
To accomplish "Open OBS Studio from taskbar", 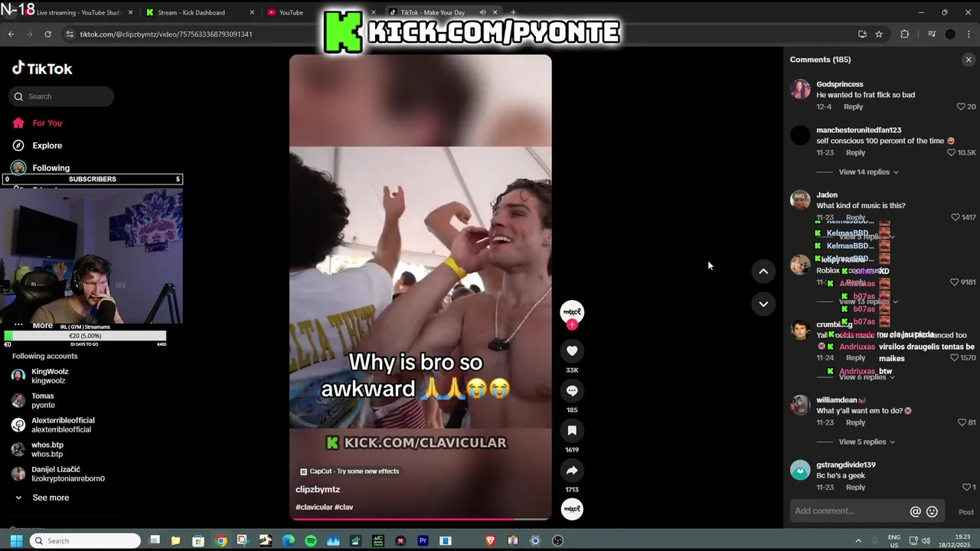I will pyautogui.click(x=558, y=541).
